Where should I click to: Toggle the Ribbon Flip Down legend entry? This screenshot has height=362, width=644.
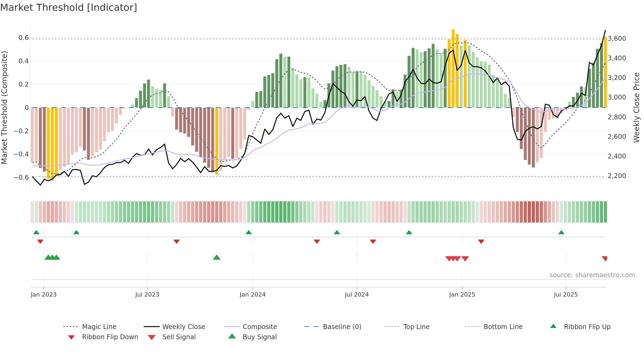click(103, 337)
